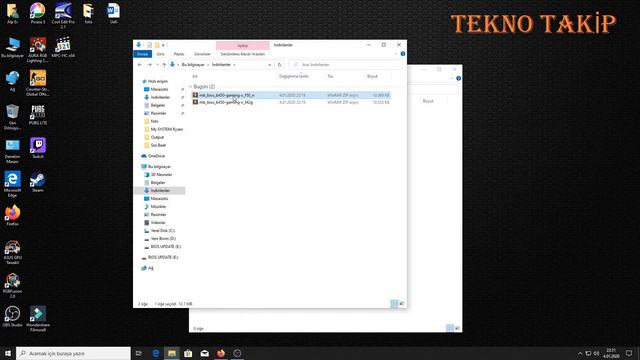Screen dimensions: 640x360
Task: Open the Dosya menu tab
Action: point(142,54)
